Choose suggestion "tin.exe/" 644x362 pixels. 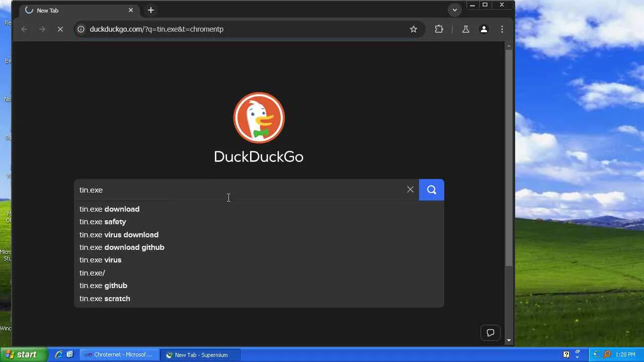[259, 273]
